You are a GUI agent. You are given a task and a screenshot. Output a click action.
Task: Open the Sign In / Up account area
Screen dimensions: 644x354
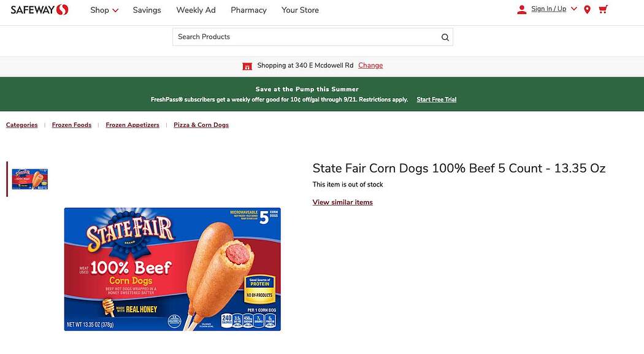point(548,8)
